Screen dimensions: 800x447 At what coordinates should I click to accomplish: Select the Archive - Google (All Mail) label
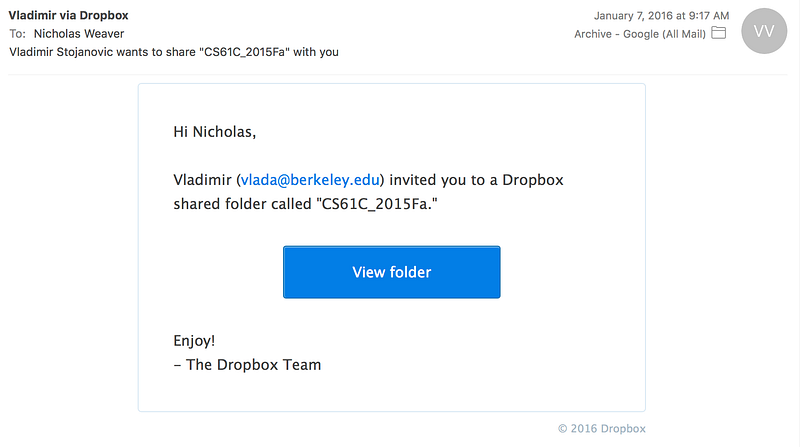coord(640,33)
